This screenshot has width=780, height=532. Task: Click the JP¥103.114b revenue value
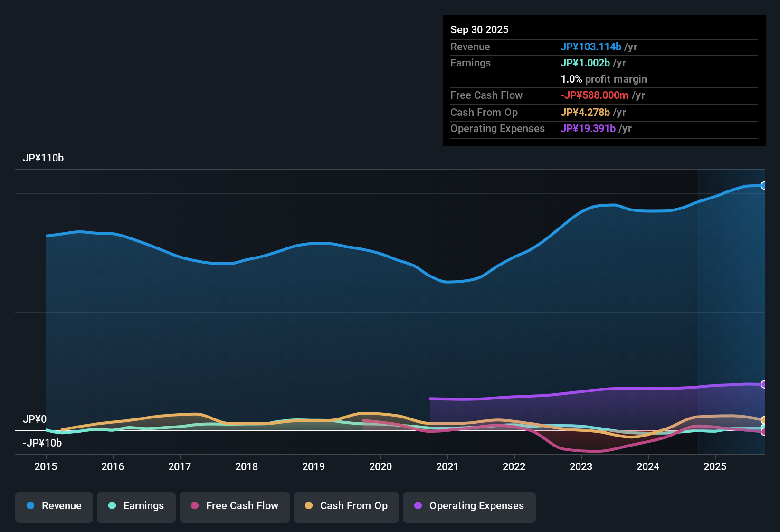pos(591,47)
